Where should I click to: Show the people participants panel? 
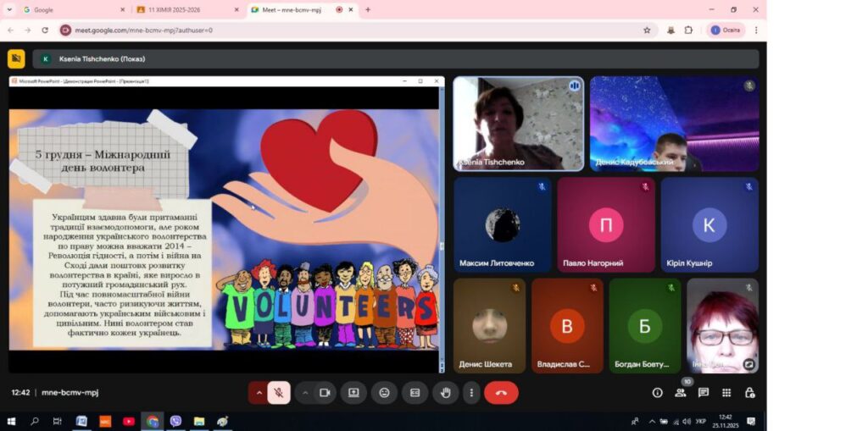tap(680, 393)
